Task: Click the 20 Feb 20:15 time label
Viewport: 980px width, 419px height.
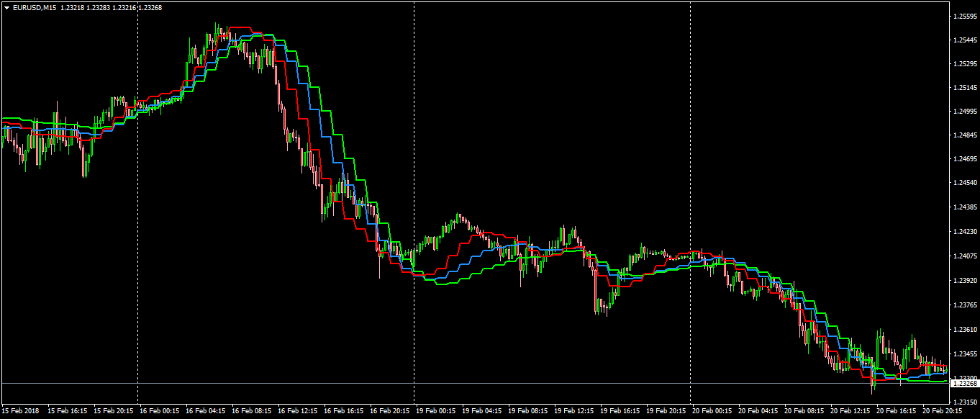Action: (943, 411)
